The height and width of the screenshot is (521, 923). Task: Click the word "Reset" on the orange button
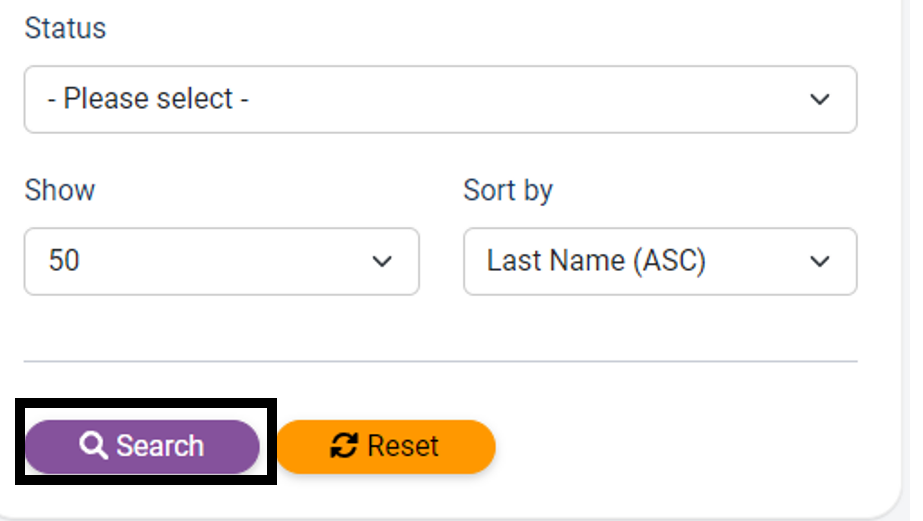[x=403, y=446]
